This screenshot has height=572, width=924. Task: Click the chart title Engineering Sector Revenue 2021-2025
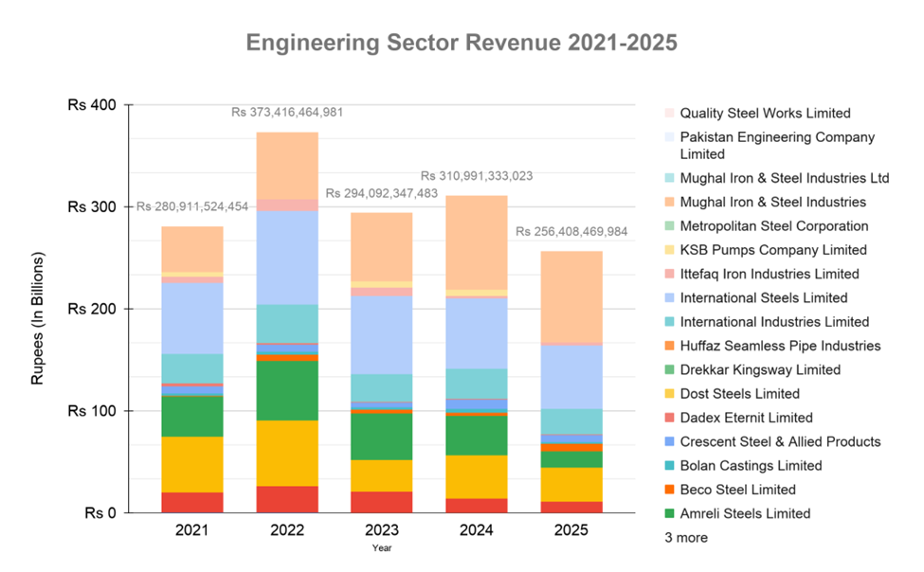462,44
